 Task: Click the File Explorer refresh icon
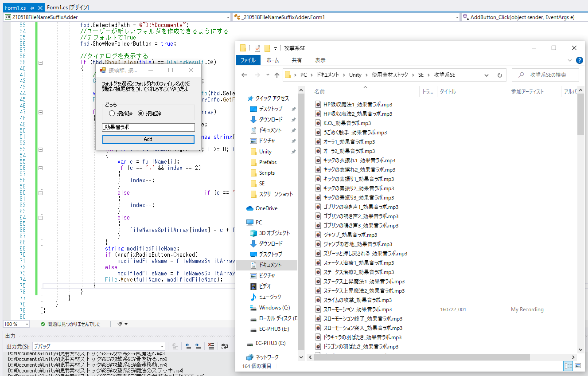click(x=500, y=75)
